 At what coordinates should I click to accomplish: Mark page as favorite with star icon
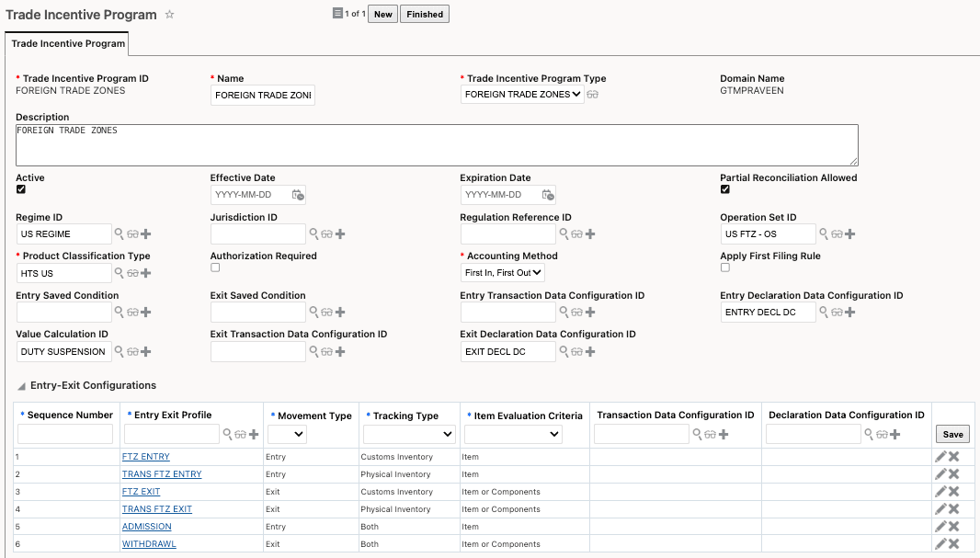169,15
